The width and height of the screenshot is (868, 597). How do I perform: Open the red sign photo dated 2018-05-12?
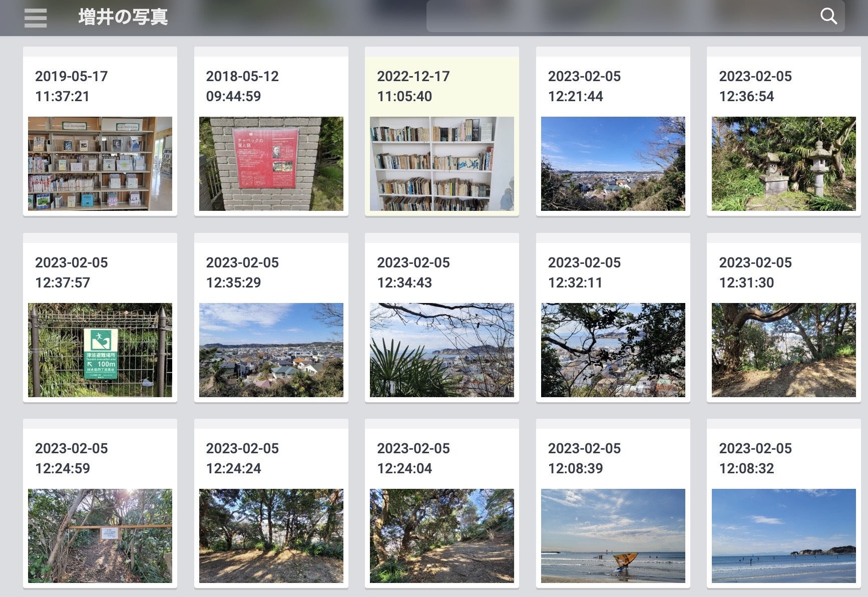pyautogui.click(x=271, y=164)
